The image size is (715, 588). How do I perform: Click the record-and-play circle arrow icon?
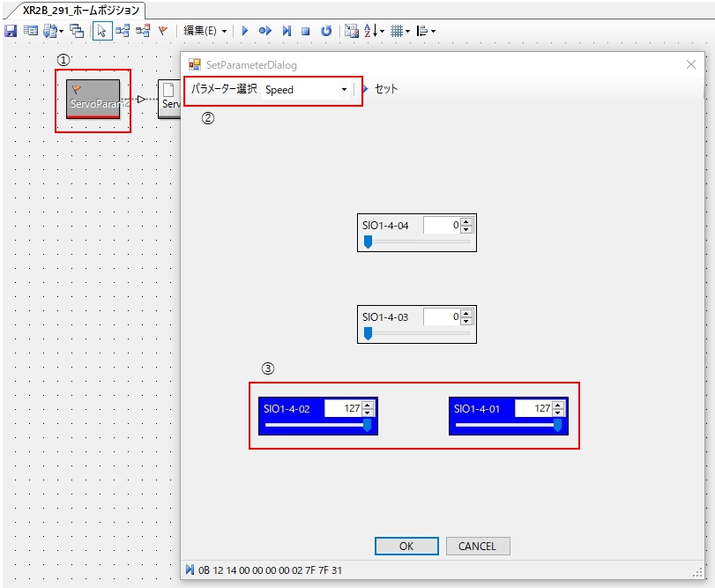265,31
